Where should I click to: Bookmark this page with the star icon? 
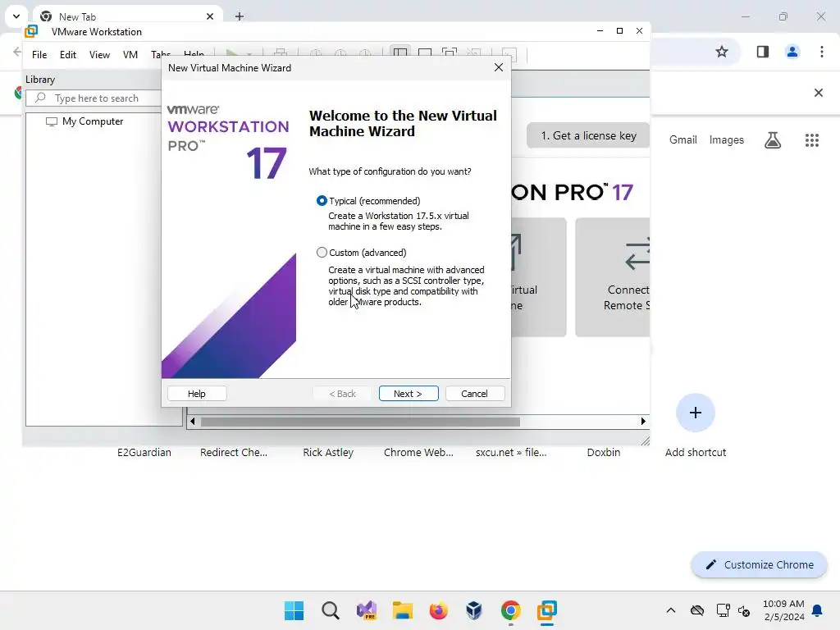(722, 52)
